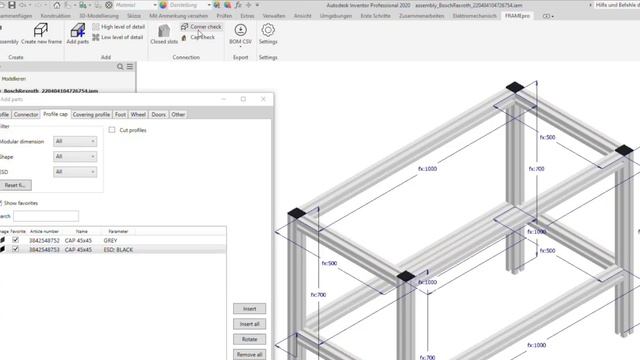This screenshot has width=640, height=360.
Task: Click the Insert all button
Action: (249, 324)
